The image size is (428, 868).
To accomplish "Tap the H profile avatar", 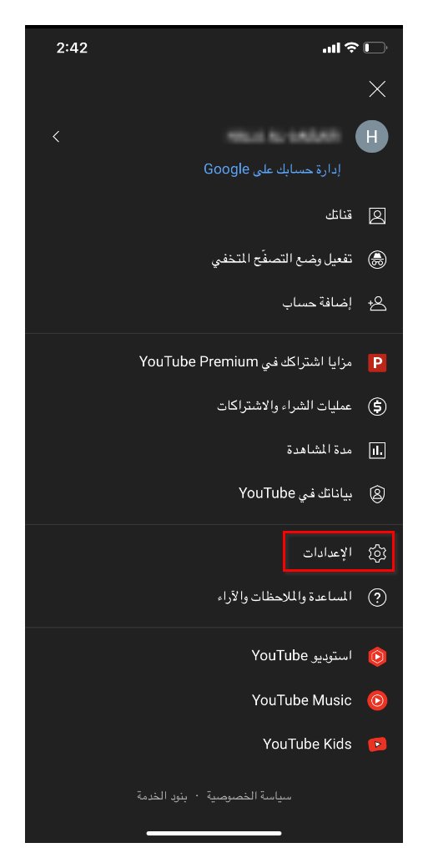I will [371, 137].
